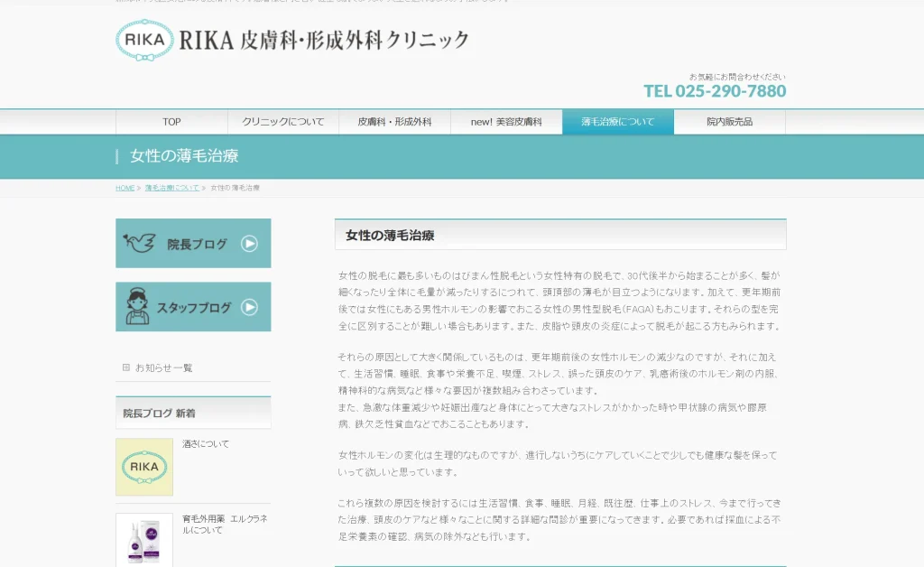Open the 育毛外用薬 エルクラネルについて post link

pyautogui.click(x=225, y=525)
